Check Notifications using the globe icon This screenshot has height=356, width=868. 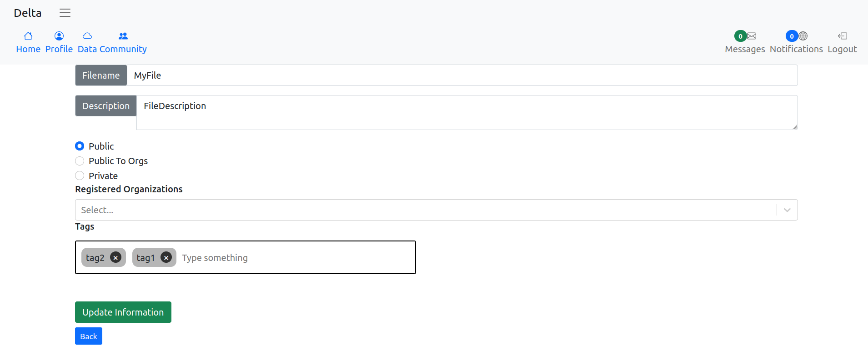pyautogui.click(x=803, y=36)
